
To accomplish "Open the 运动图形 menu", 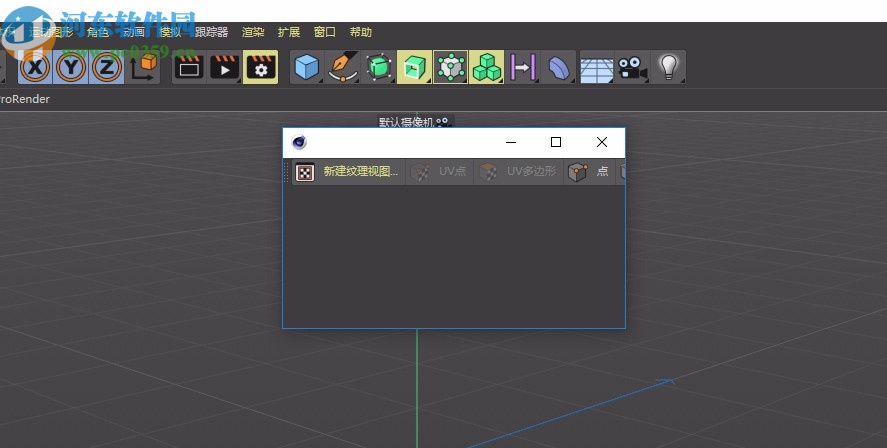I will pyautogui.click(x=51, y=32).
